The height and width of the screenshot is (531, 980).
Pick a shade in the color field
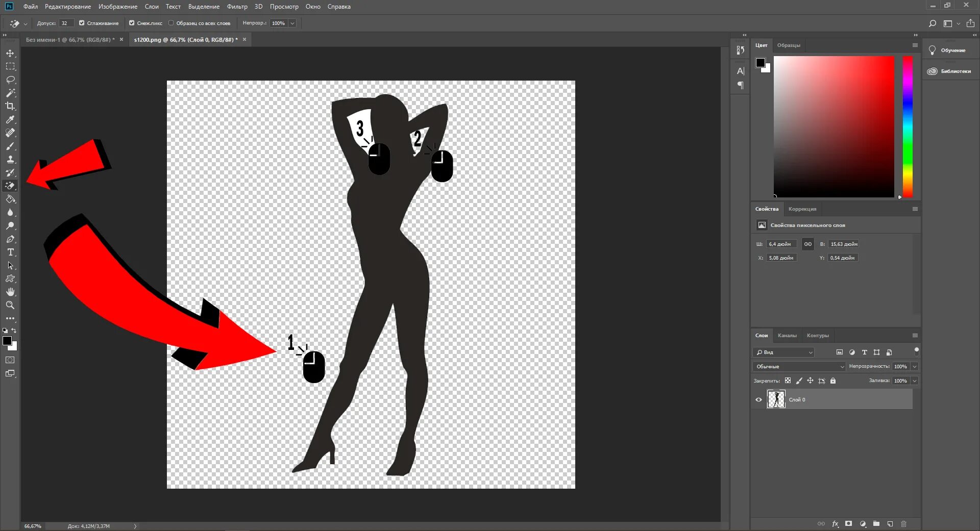point(834,127)
